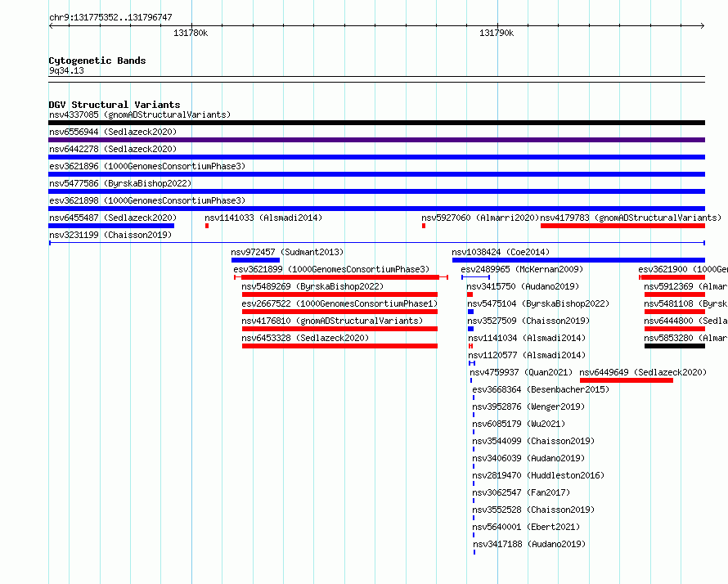This screenshot has height=584, width=728.
Task: Open nsv4759937 (Quan2021) label
Action: tap(521, 372)
